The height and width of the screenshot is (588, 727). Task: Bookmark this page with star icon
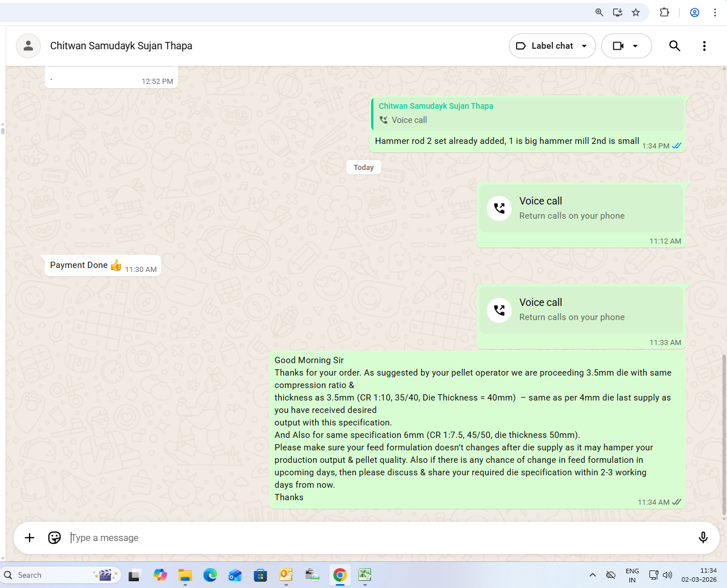636,12
